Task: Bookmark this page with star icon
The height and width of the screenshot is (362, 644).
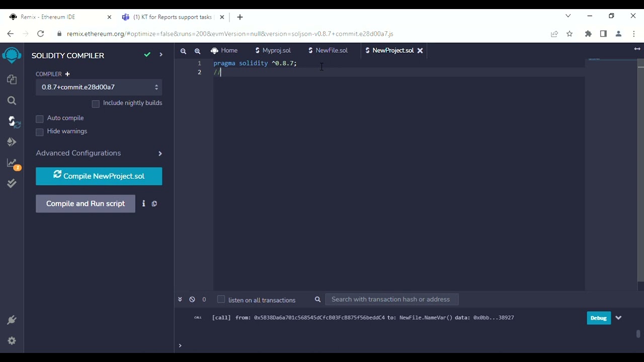Action: [570, 34]
